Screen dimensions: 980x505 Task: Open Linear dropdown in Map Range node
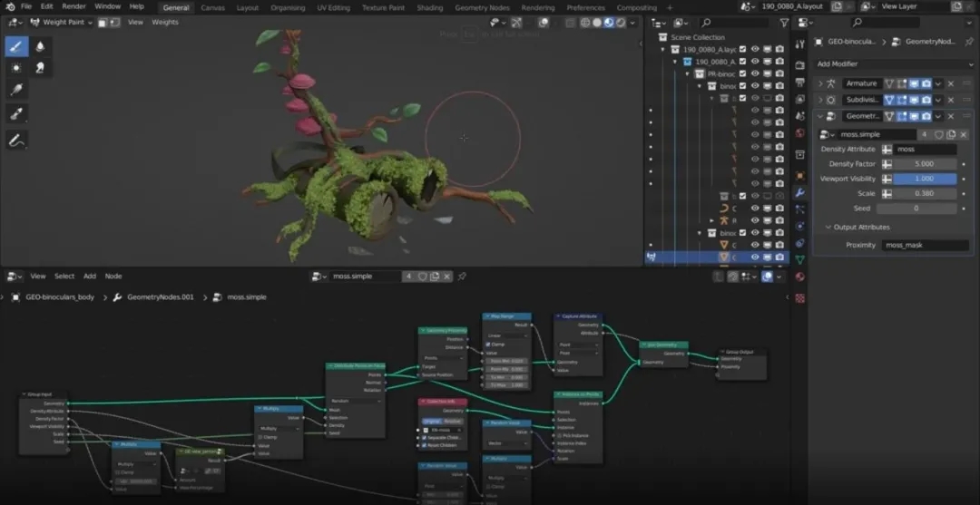(x=507, y=335)
